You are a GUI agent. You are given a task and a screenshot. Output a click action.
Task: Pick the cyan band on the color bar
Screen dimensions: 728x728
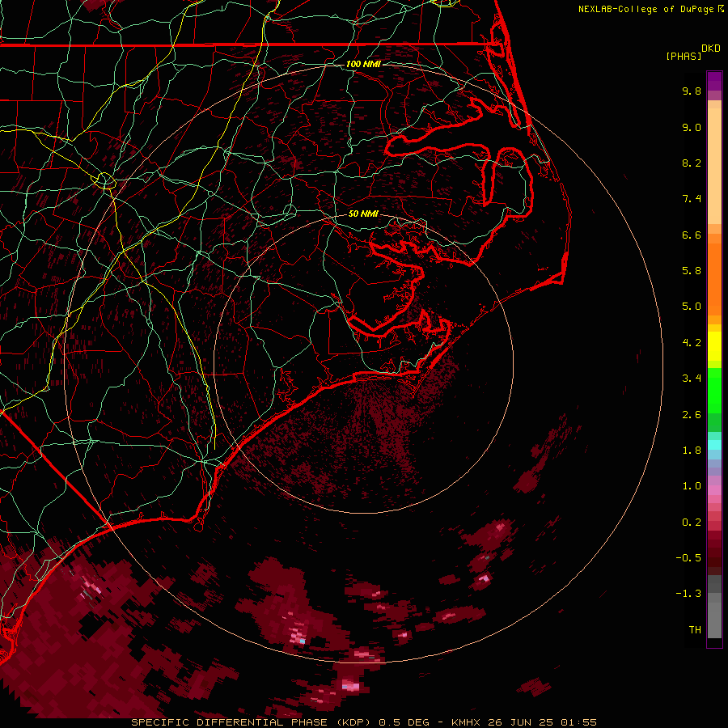(x=714, y=445)
